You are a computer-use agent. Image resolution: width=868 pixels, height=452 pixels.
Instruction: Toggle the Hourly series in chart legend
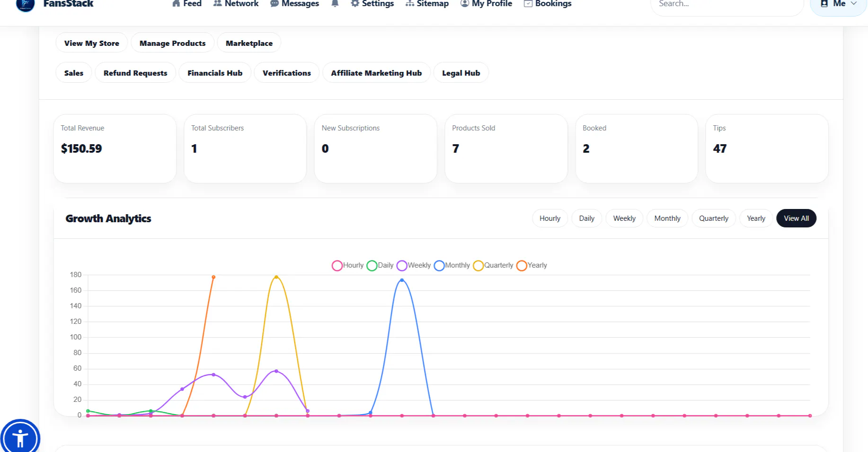click(x=348, y=266)
